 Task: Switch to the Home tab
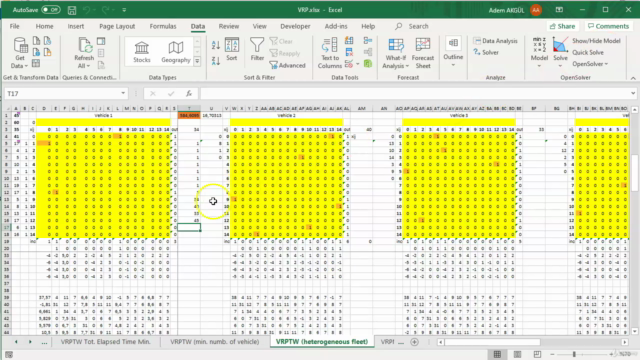pyautogui.click(x=44, y=26)
